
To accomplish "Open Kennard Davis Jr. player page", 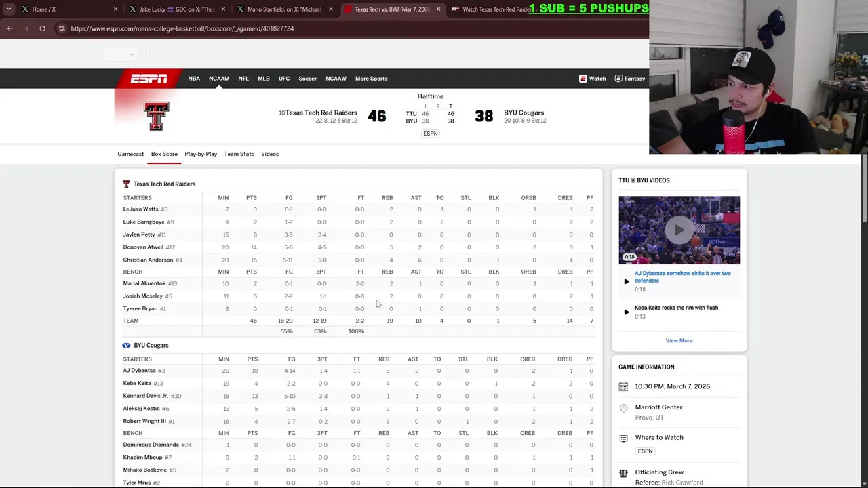I will pyautogui.click(x=146, y=396).
